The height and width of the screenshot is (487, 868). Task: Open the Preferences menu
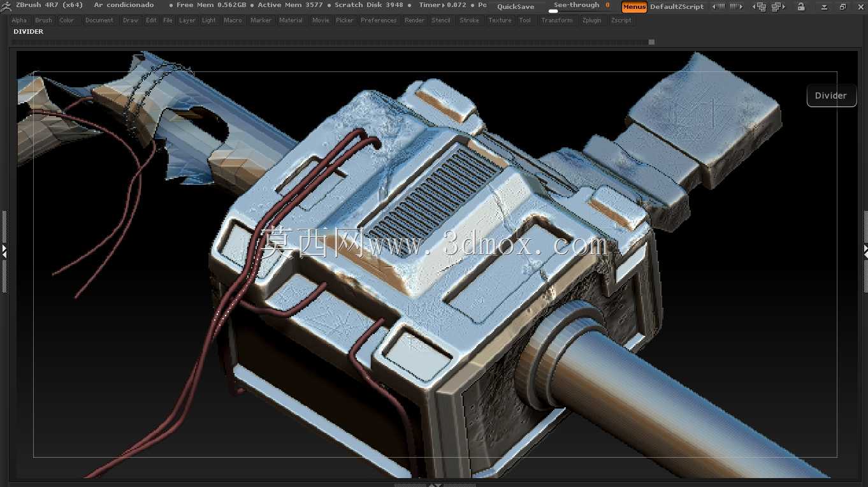tap(379, 20)
